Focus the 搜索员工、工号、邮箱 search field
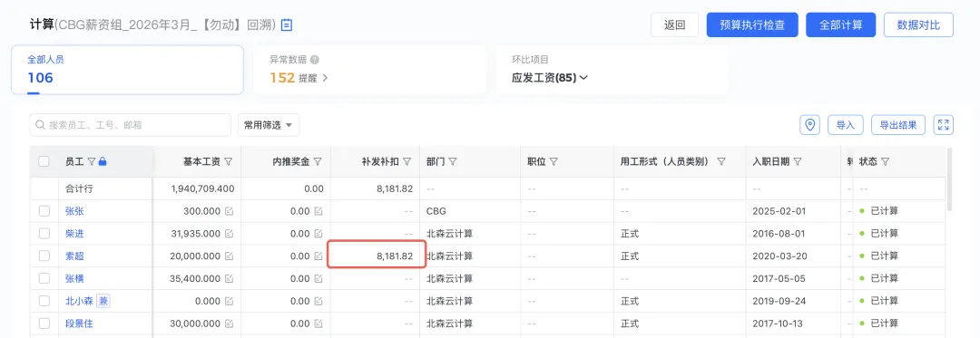The image size is (980, 338). pos(130,125)
